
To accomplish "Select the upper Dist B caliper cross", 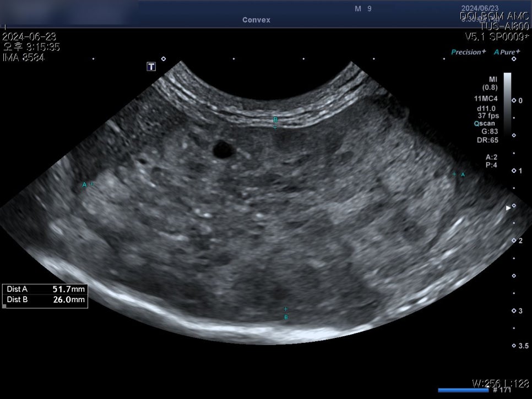I will pyautogui.click(x=275, y=127).
